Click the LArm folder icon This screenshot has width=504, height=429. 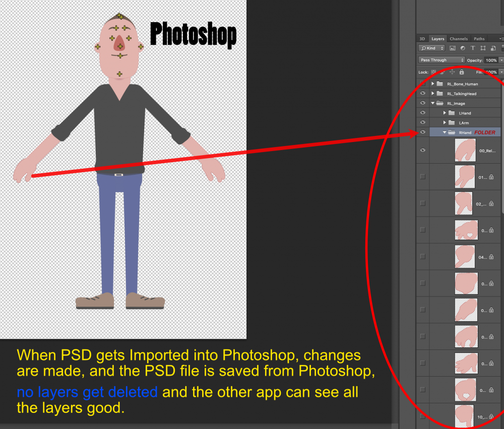[x=452, y=122]
